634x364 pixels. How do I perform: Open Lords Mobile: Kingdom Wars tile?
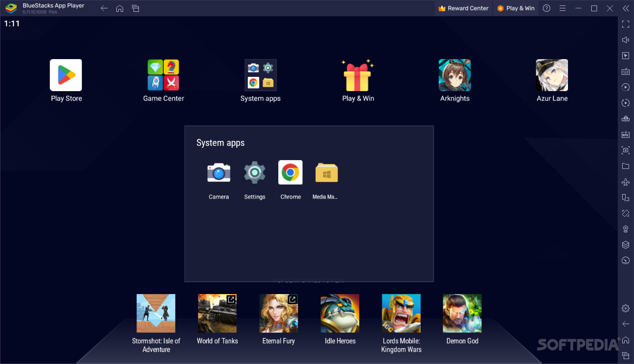point(401,313)
